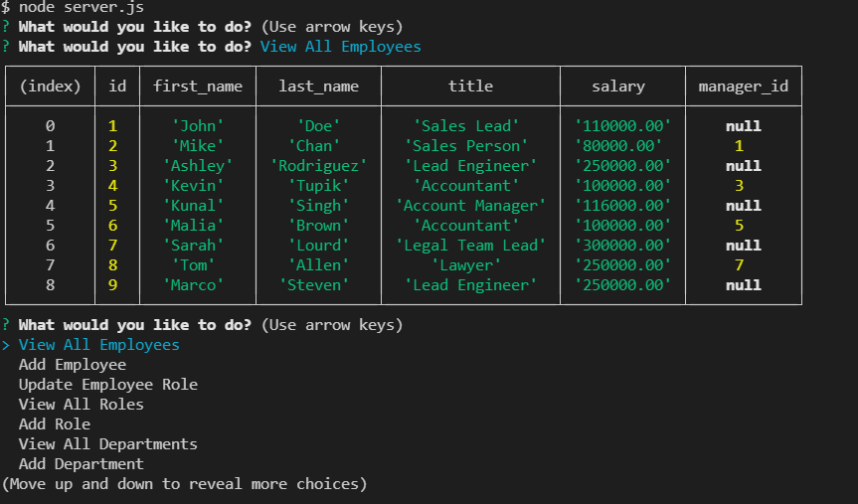
Task: Click the '(index)' column header
Action: (50, 86)
